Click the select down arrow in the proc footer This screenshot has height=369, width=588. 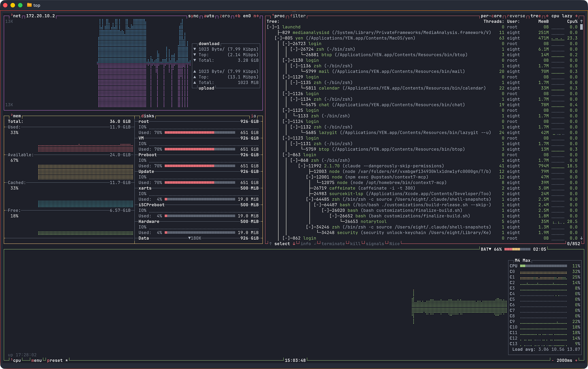coord(294,243)
